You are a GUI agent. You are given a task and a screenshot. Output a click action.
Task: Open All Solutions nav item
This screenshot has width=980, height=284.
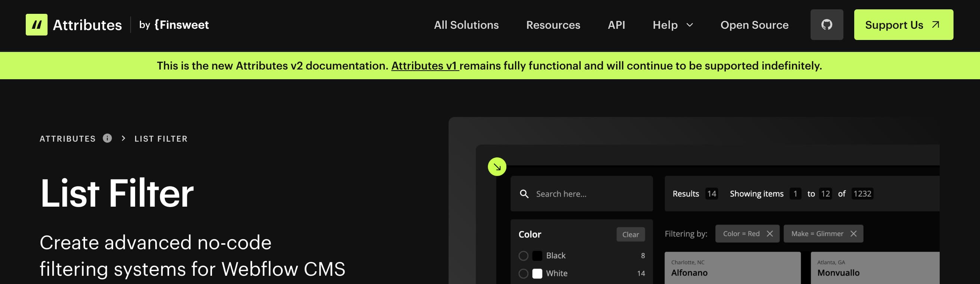point(466,25)
